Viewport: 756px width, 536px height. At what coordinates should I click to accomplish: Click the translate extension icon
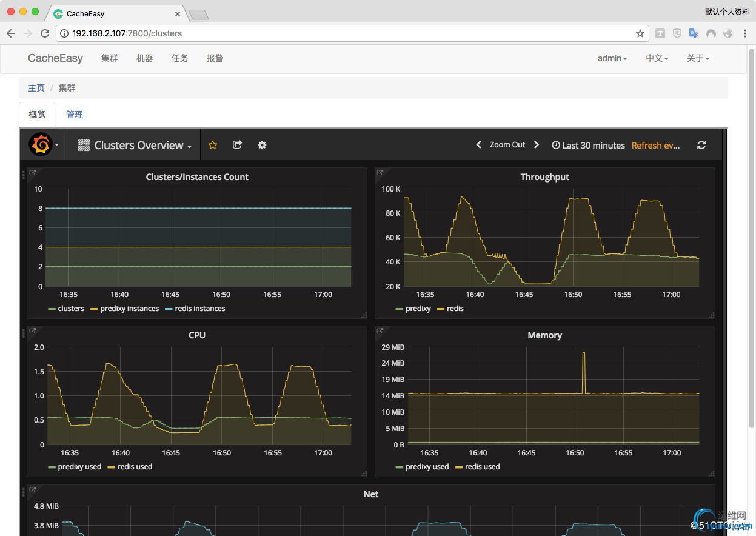coord(694,33)
